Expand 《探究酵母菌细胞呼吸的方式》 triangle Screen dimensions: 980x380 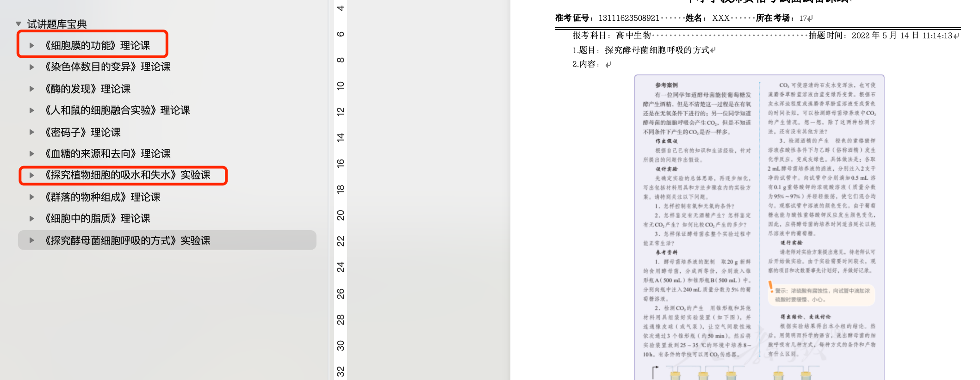point(31,240)
